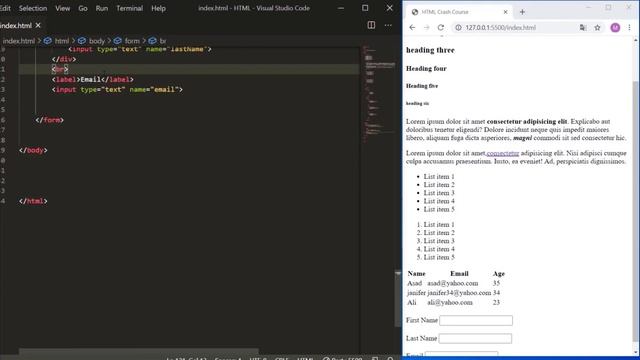Click the closing body tag line

[x=33, y=150]
